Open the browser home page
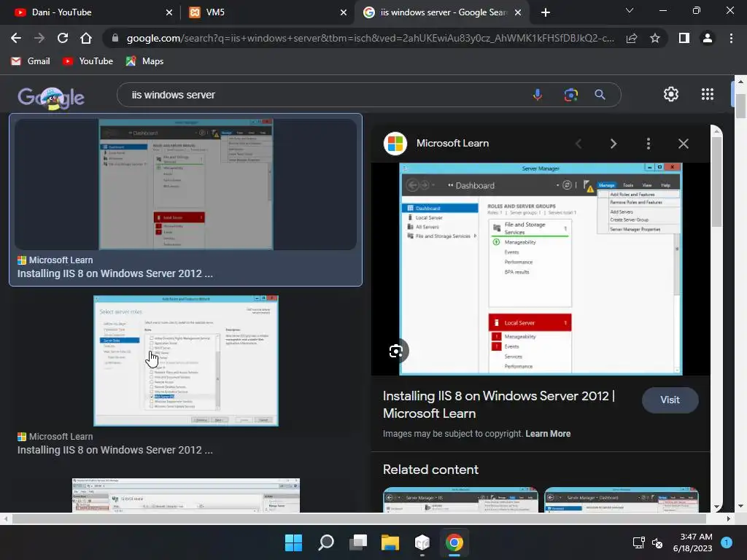 (86, 38)
